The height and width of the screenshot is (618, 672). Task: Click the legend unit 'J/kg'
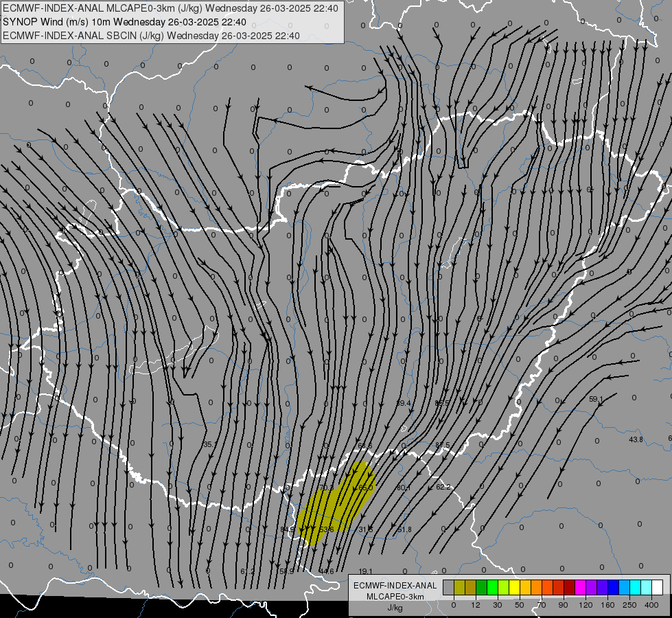395,608
